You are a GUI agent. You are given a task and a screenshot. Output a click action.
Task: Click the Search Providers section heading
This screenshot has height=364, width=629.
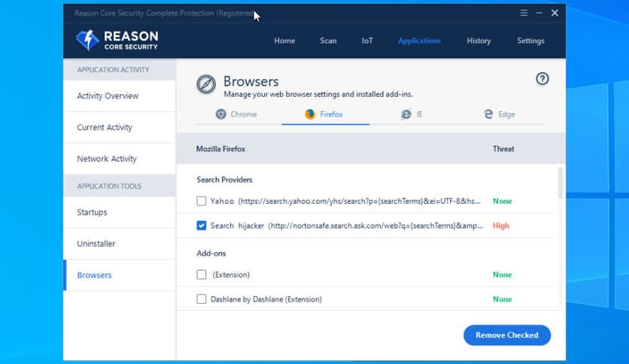click(224, 180)
